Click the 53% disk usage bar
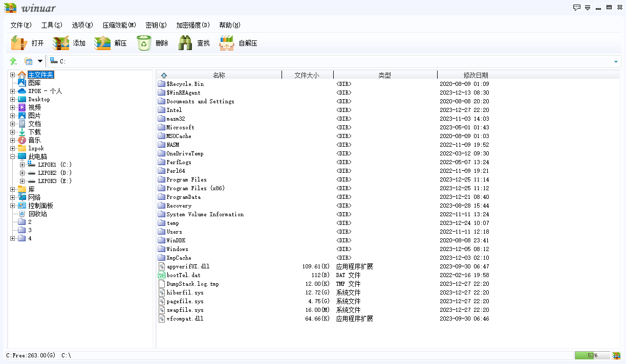Image resolution: width=626 pixels, height=364 pixels. click(x=592, y=355)
